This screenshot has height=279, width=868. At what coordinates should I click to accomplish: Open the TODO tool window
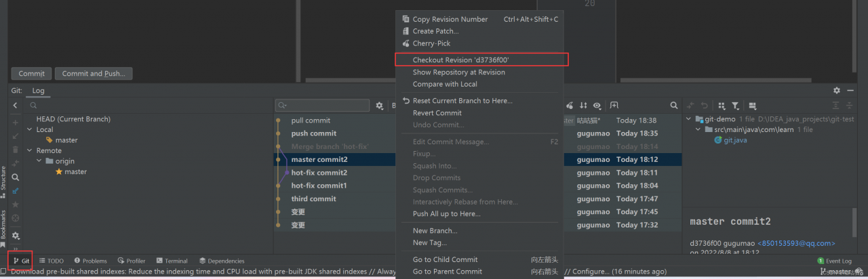tap(52, 261)
